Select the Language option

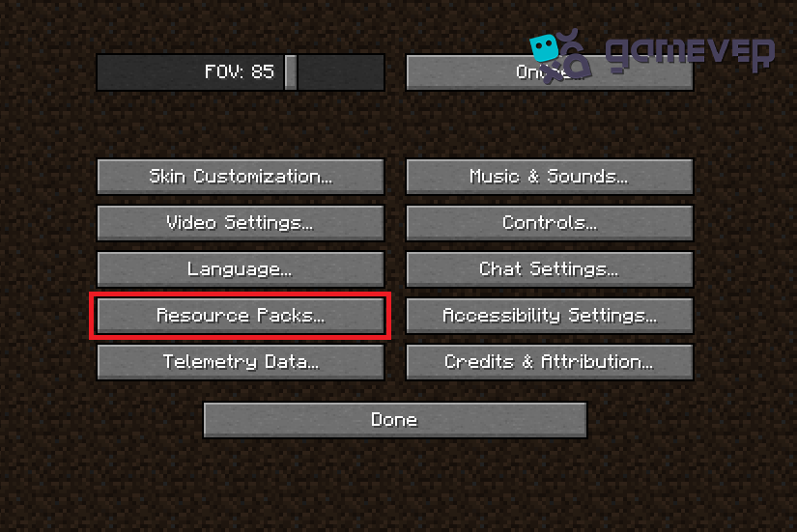coord(241,269)
